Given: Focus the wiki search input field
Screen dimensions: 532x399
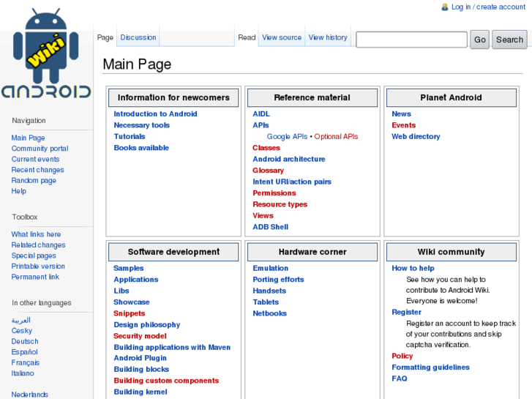Looking at the screenshot, I should point(411,40).
